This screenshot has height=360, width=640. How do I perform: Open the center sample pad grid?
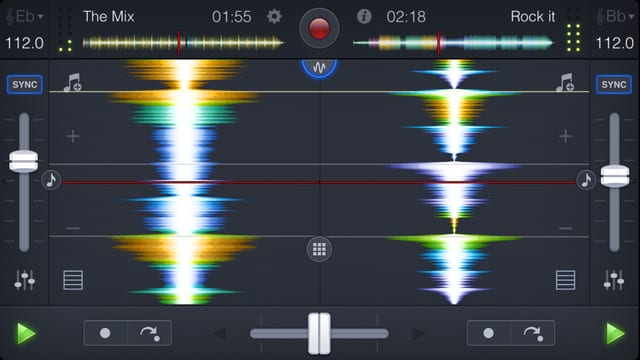(319, 249)
